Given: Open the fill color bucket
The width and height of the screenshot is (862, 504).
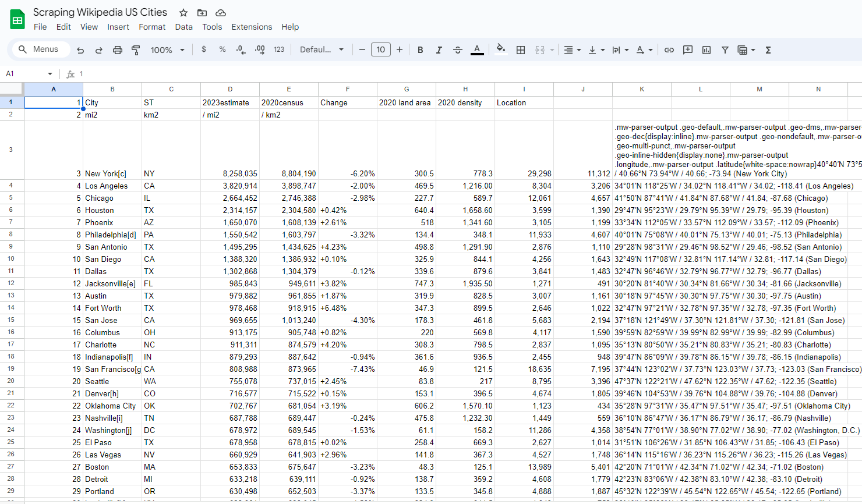Looking at the screenshot, I should click(500, 49).
